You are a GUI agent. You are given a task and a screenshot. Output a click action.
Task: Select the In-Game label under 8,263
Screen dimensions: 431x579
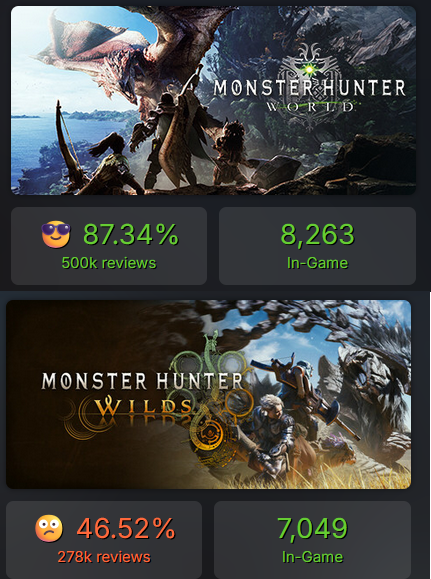[x=318, y=263]
